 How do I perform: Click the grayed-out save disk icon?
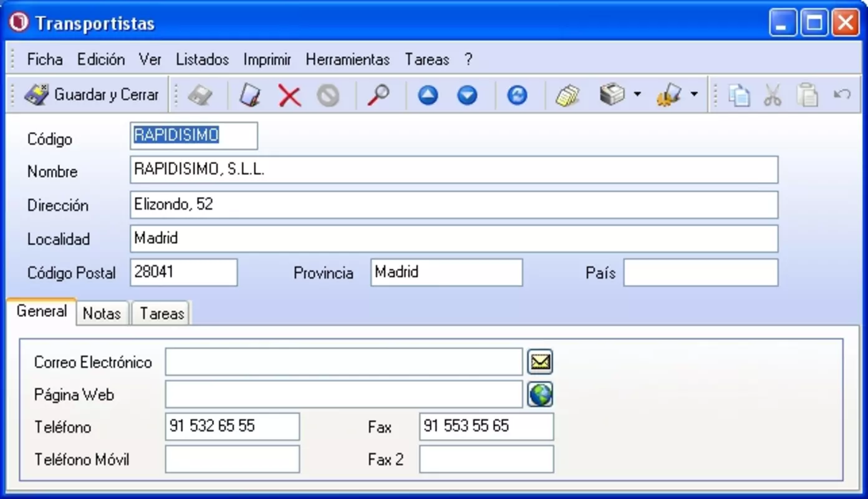pos(200,95)
